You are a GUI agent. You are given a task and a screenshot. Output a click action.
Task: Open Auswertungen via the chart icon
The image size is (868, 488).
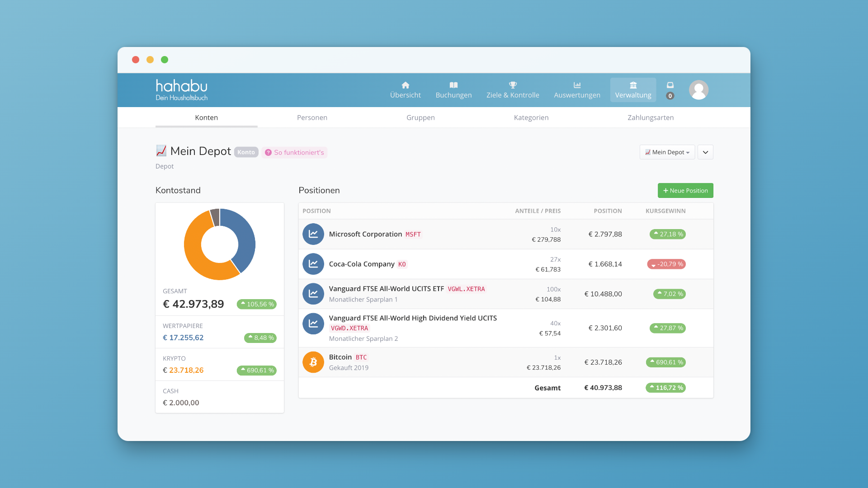[x=577, y=85]
